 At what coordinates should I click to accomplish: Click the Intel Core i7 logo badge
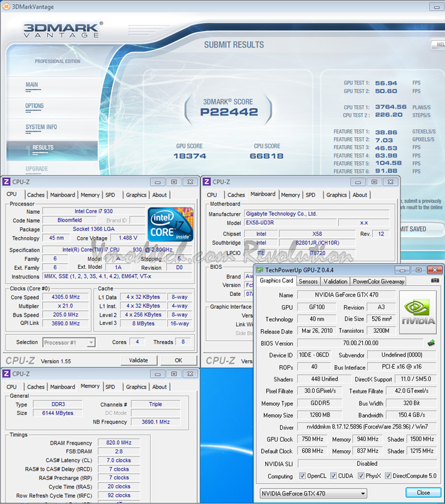pyautogui.click(x=171, y=224)
